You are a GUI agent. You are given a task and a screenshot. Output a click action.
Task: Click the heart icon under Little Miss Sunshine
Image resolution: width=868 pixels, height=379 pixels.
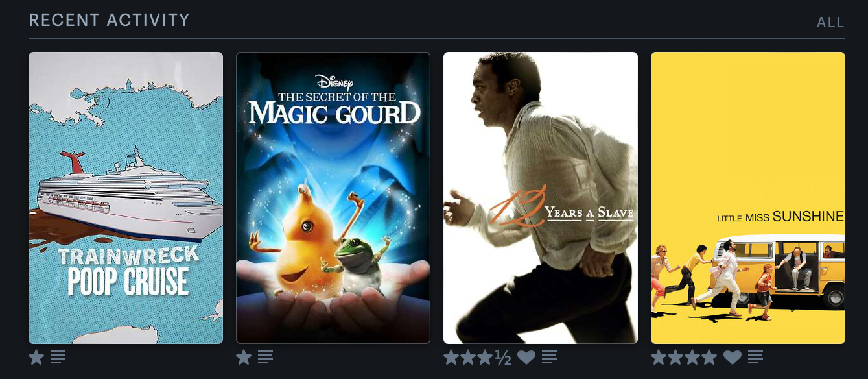(x=733, y=357)
